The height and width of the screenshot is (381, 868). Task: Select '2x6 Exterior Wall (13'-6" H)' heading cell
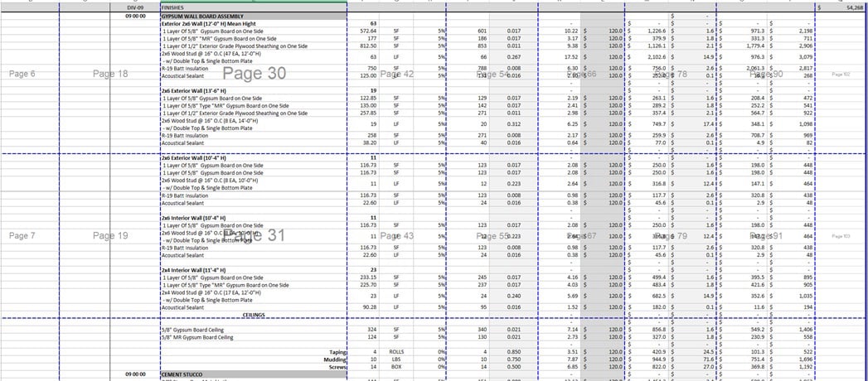coord(254,90)
